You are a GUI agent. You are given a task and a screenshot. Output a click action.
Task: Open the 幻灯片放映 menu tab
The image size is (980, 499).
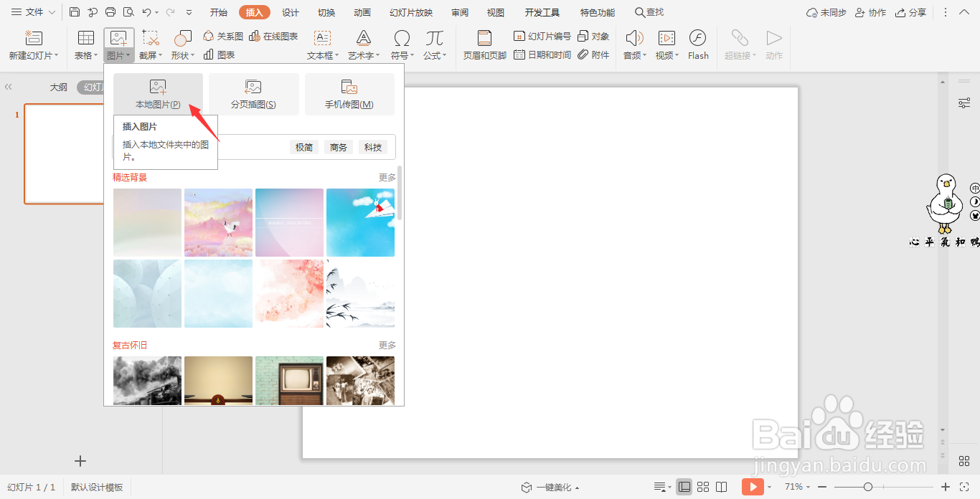click(410, 11)
